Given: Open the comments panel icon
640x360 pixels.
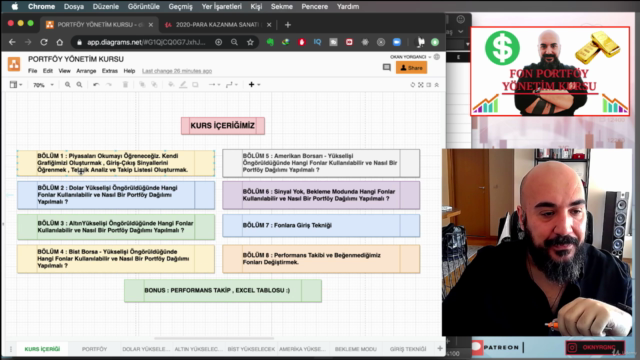Looking at the screenshot, I should coord(387,67).
